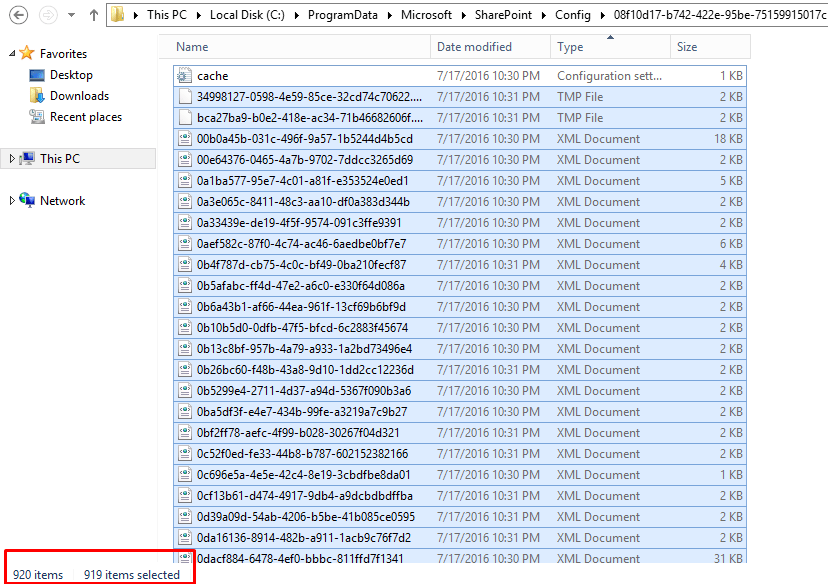The height and width of the screenshot is (584, 828).
Task: Select file name 0c52f0ed-fe33-44b8-b787-602152382166
Action: click(302, 454)
